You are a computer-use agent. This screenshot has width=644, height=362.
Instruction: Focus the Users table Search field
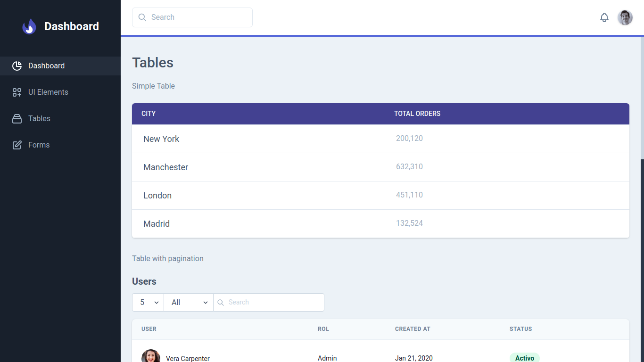click(269, 303)
